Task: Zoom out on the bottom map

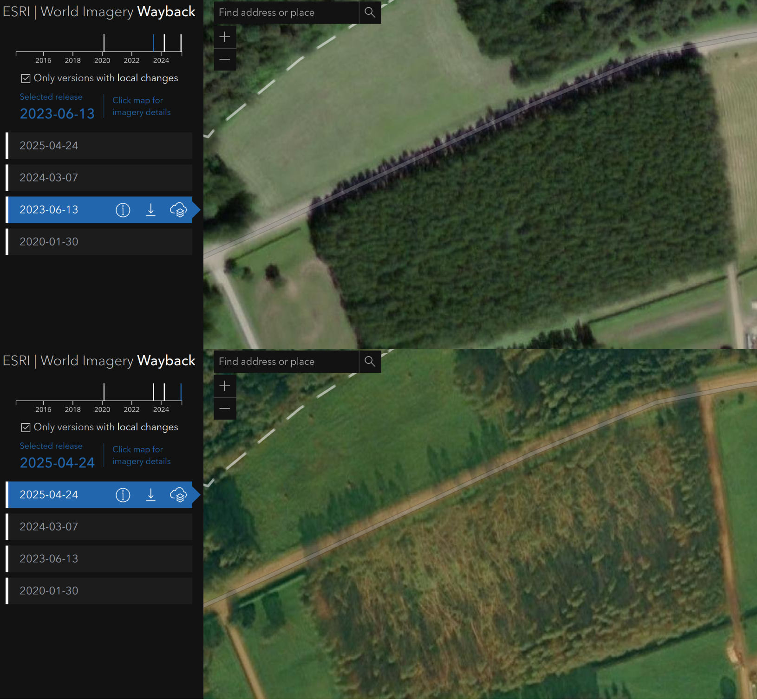Action: (225, 408)
